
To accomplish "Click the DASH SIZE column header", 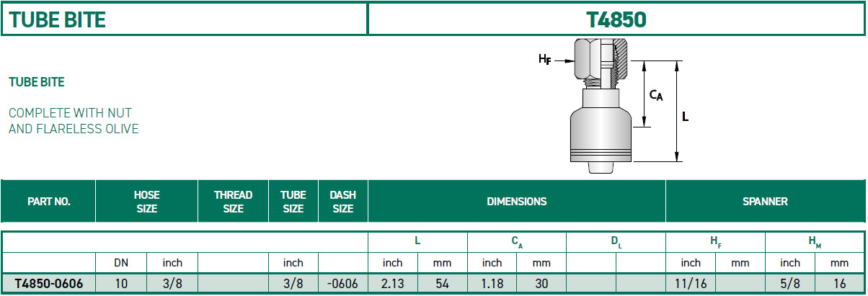I will click(342, 202).
